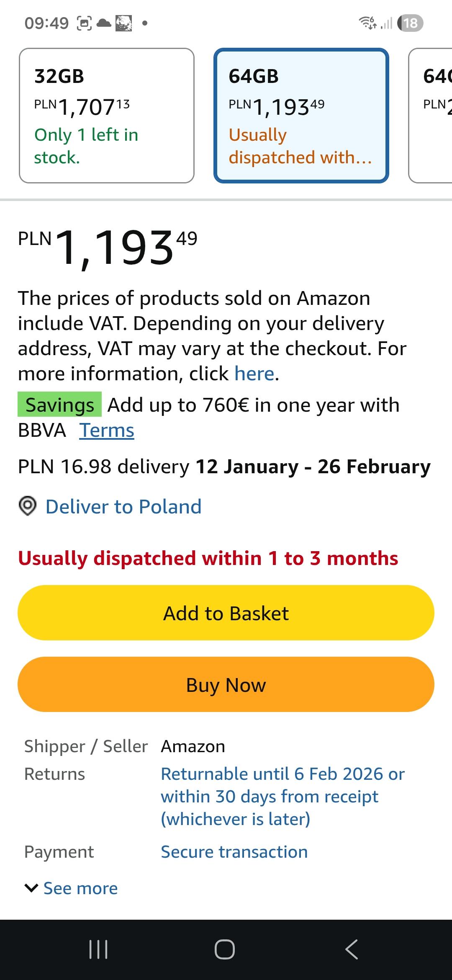
Task: Tap the cloud notification icon
Action: click(104, 23)
